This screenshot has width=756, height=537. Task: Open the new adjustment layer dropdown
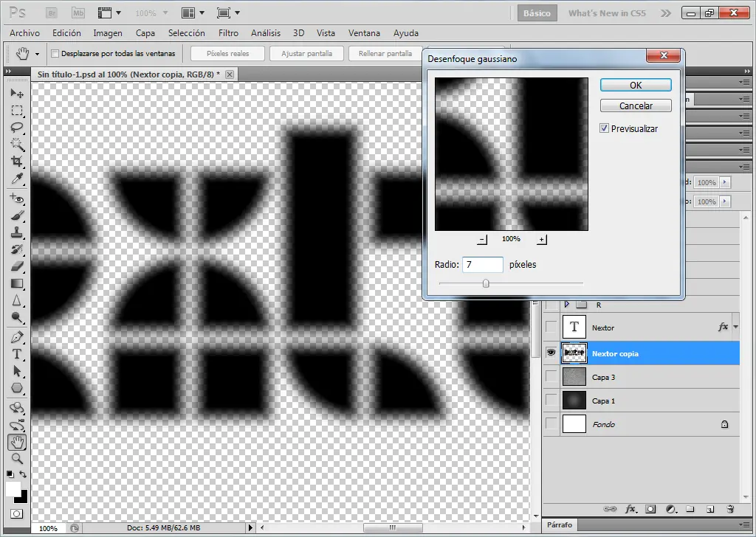pyautogui.click(x=671, y=509)
